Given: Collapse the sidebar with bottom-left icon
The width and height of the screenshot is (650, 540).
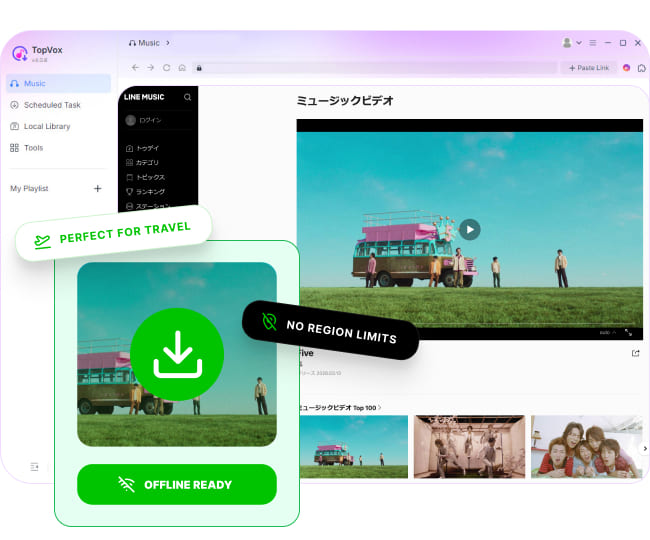Looking at the screenshot, I should click(34, 467).
